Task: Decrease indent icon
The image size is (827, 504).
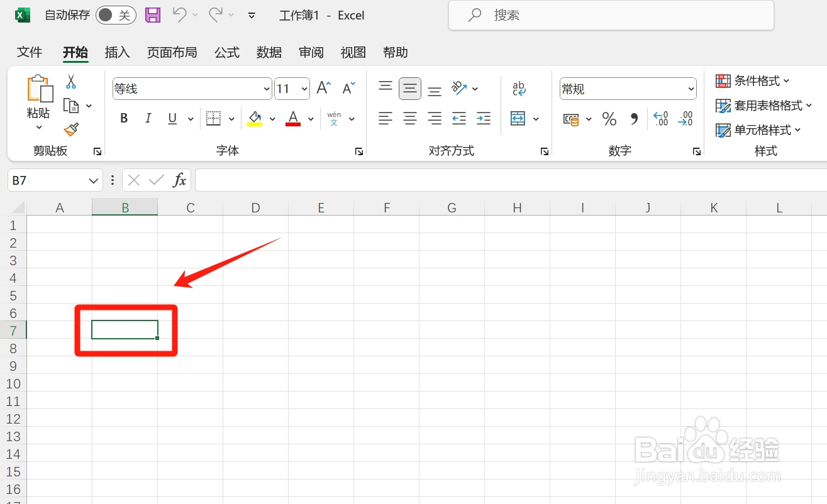Action: [459, 118]
